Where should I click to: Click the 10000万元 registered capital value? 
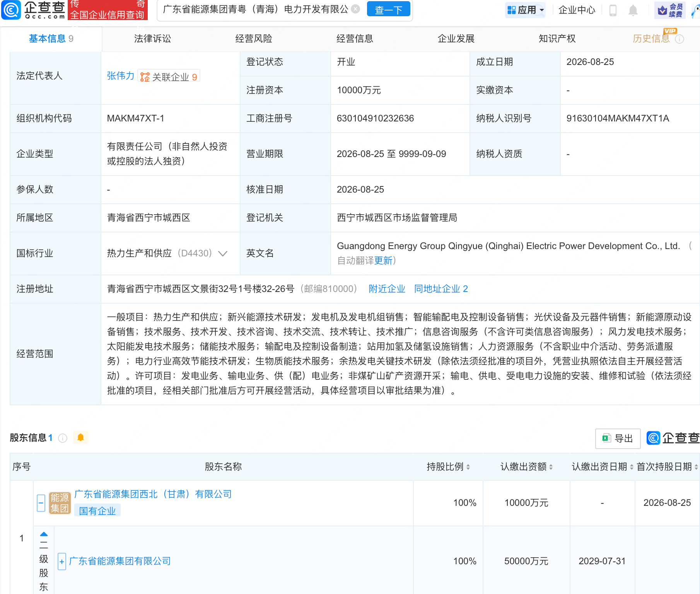359,90
